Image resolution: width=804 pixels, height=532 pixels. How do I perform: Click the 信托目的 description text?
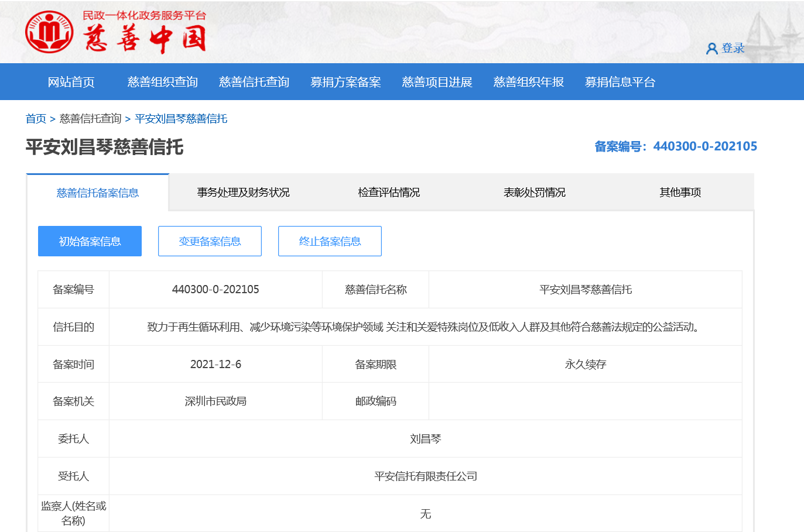point(425,327)
